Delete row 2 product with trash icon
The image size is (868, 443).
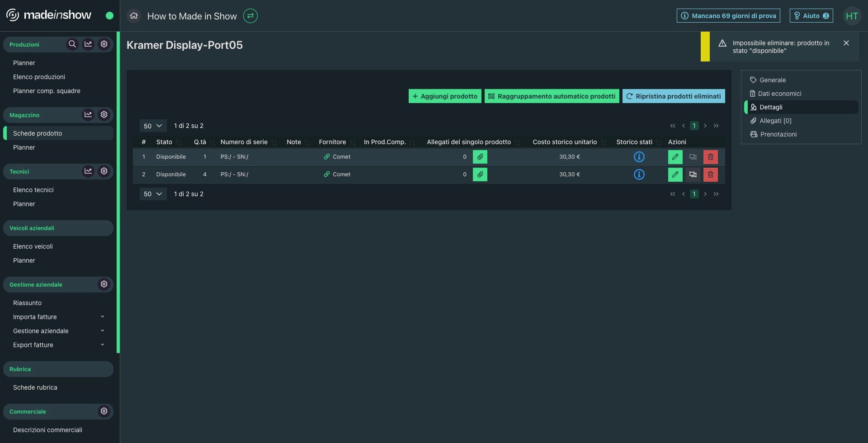pos(711,174)
